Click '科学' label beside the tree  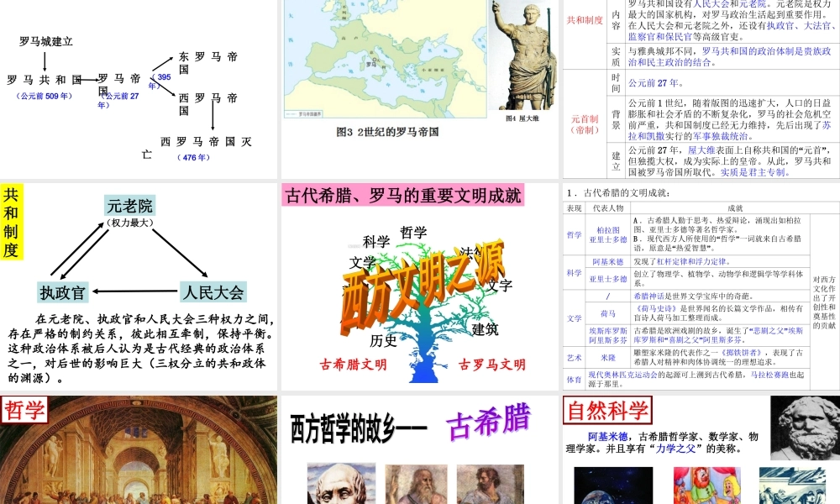(376, 242)
